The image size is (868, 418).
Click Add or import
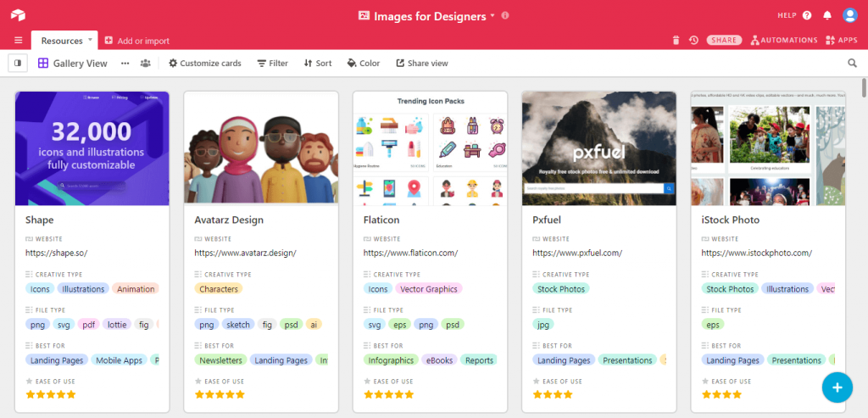pyautogui.click(x=143, y=41)
